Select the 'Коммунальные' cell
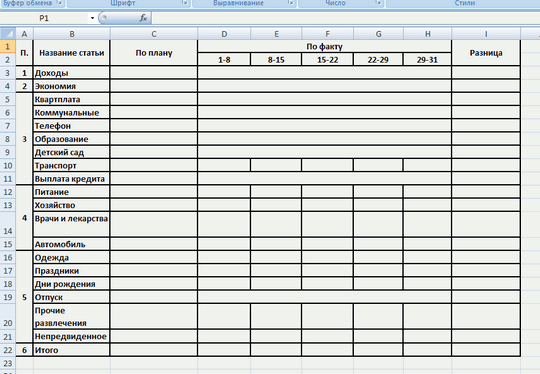 72,113
